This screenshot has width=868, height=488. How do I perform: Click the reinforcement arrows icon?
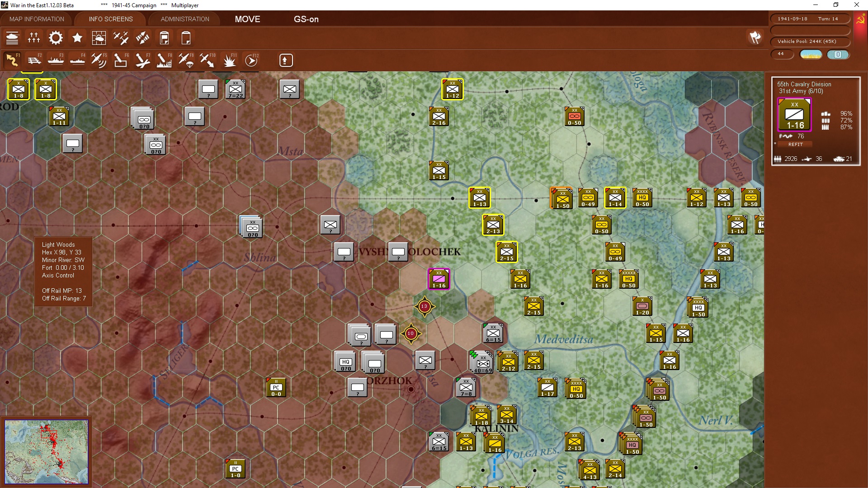tap(142, 38)
